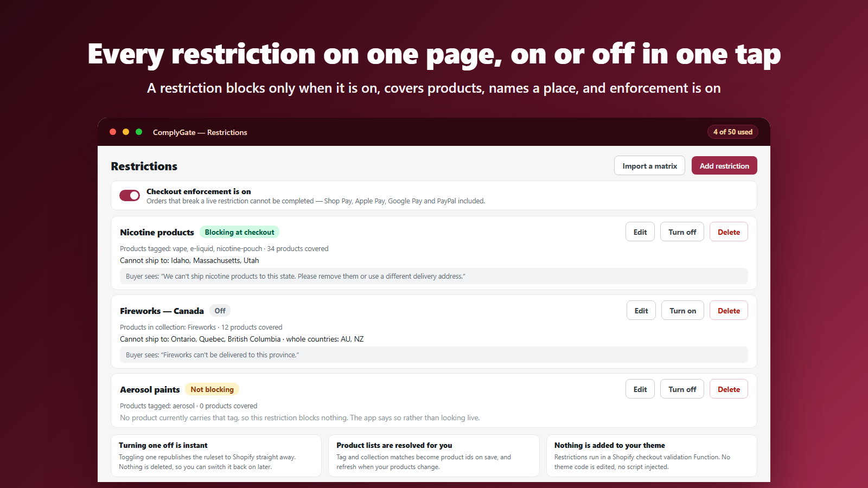
Task: Toggle the Checkout enforcement switch
Action: 130,195
